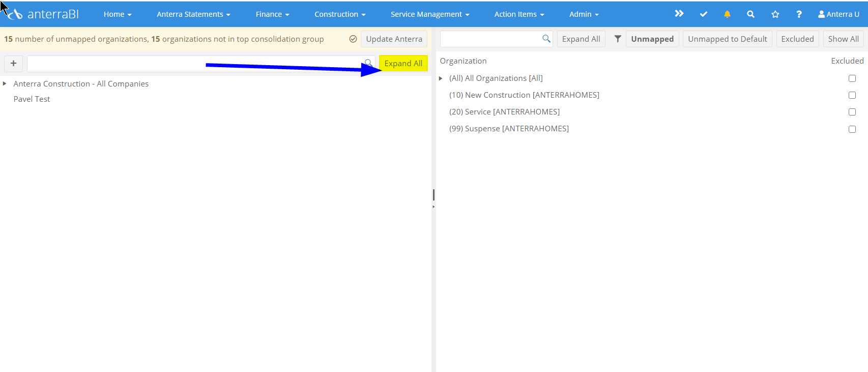The image size is (868, 372).
Task: Tick Excluded checkbox for (99) Suspense
Action: coord(852,129)
